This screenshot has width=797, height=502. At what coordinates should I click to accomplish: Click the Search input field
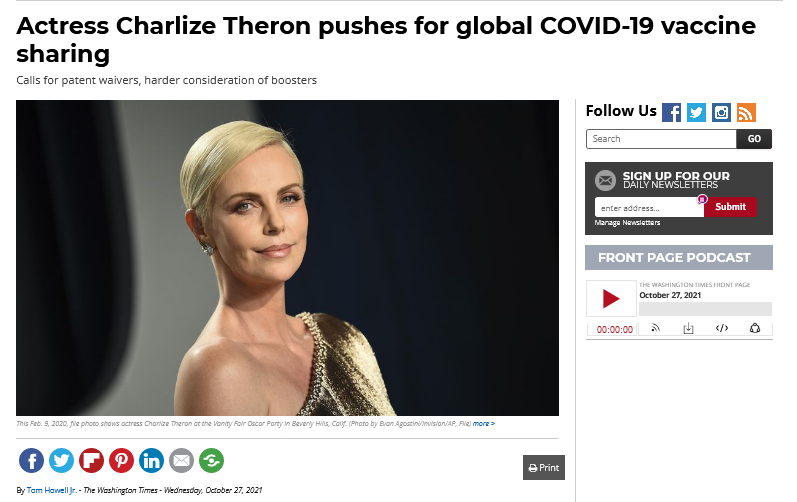[661, 139]
